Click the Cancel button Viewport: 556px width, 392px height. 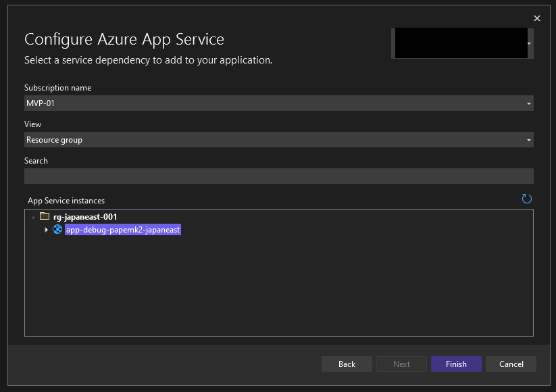pyautogui.click(x=511, y=364)
